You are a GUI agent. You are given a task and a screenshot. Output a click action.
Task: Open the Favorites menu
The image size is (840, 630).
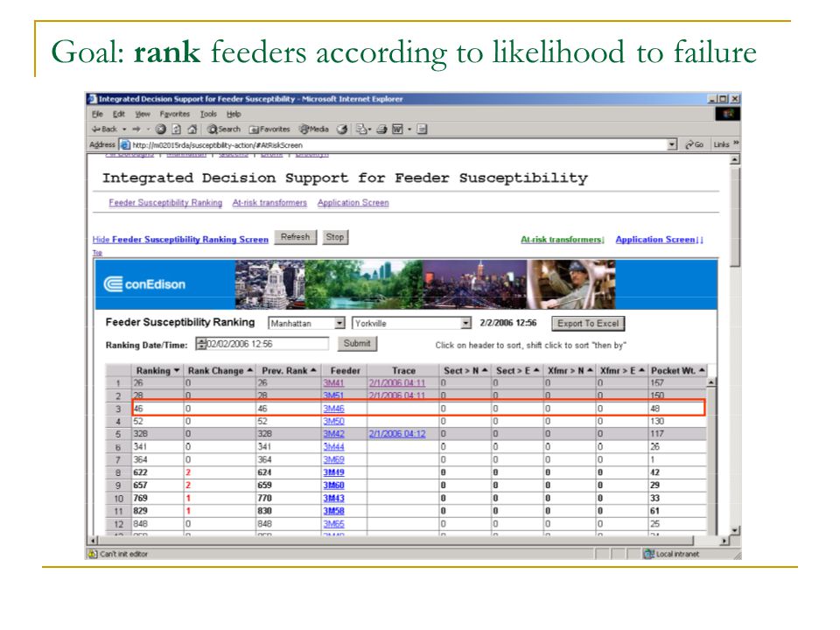pyautogui.click(x=175, y=114)
